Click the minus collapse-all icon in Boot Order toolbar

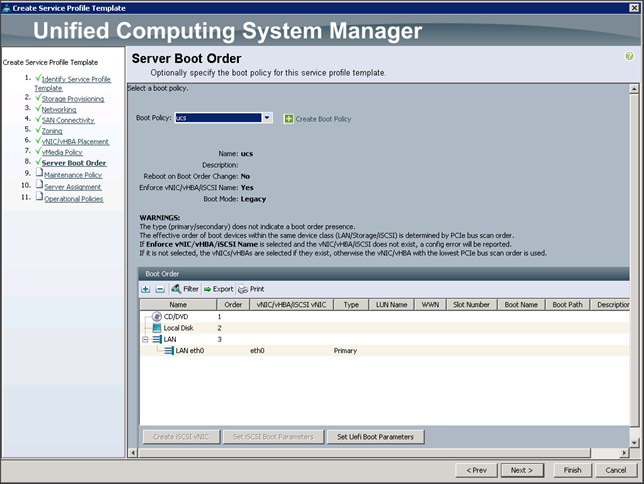(160, 289)
